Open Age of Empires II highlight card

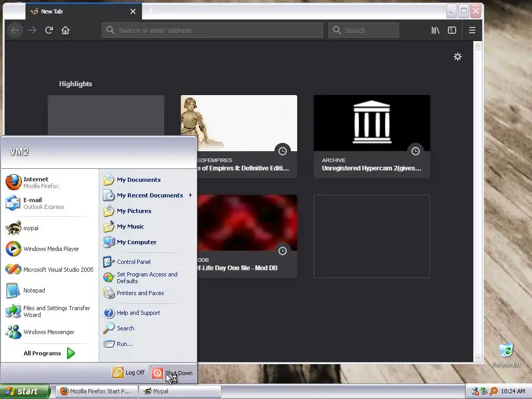click(239, 137)
